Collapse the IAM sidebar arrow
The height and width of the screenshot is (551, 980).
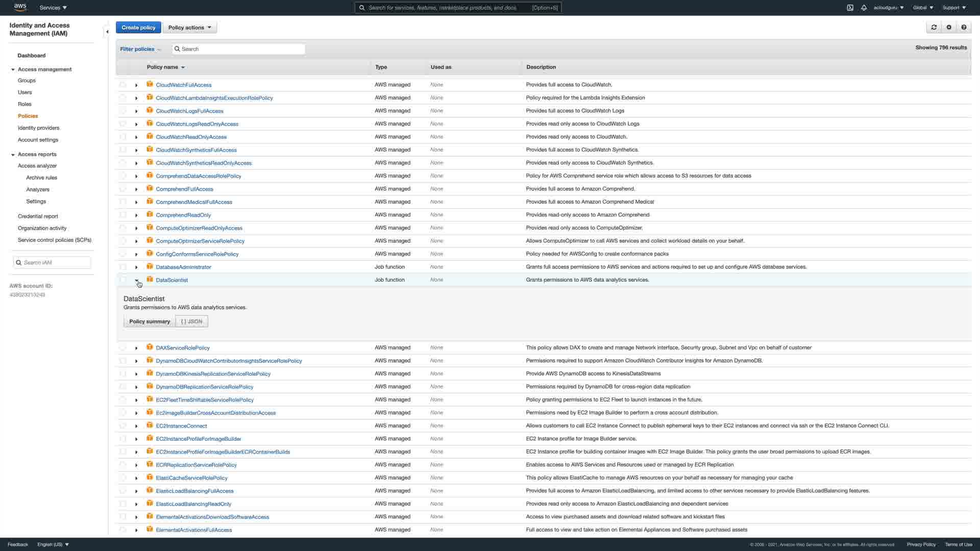tap(107, 32)
